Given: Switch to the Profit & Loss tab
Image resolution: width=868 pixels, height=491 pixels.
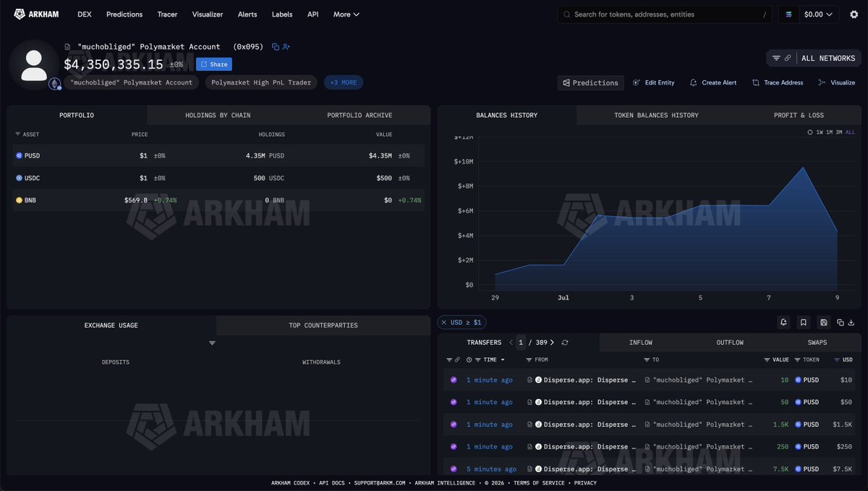Looking at the screenshot, I should [799, 115].
